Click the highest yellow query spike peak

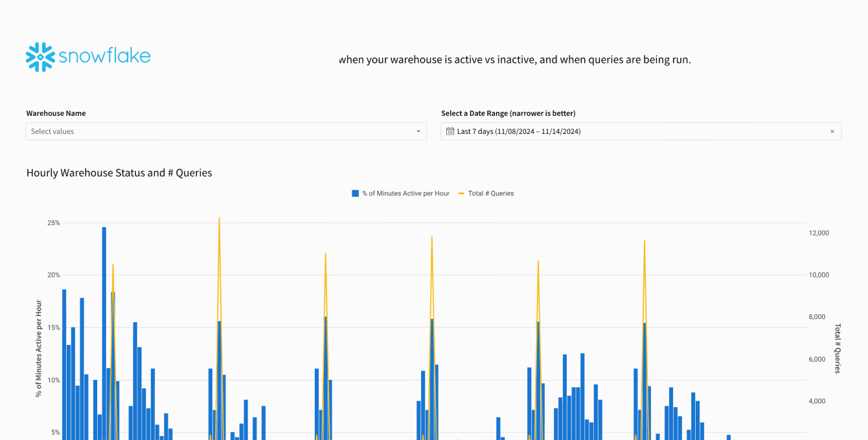[x=219, y=219]
